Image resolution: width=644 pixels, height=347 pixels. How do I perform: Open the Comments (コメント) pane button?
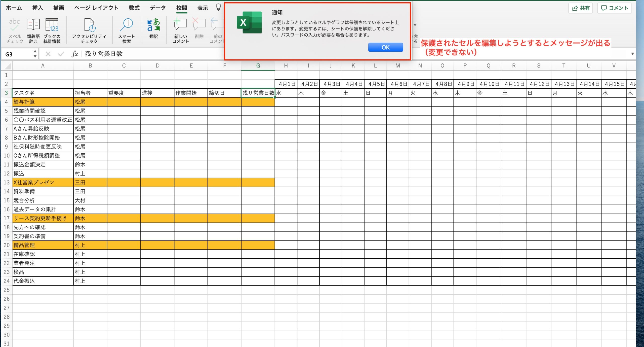(614, 8)
